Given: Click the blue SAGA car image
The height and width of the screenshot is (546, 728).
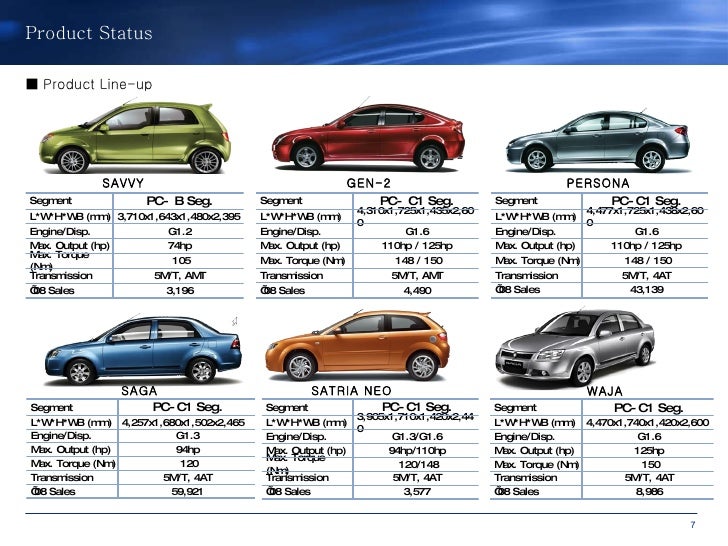Looking at the screenshot, I should click(143, 351).
